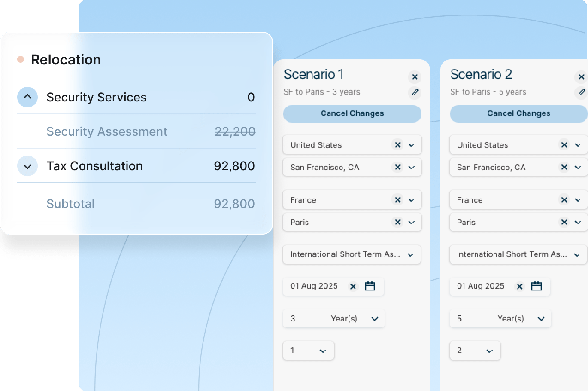Close Scenario 1 with the X icon
This screenshot has height=391, width=588.
(415, 77)
